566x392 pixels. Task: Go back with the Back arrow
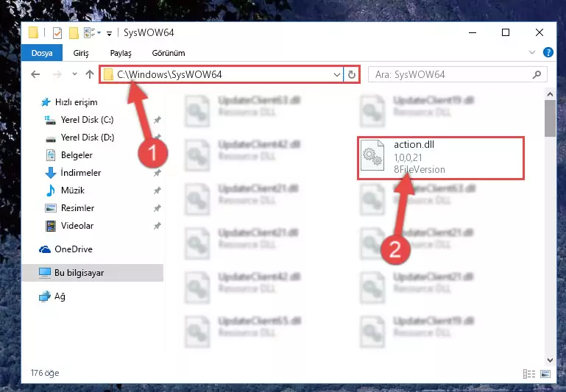pyautogui.click(x=35, y=74)
